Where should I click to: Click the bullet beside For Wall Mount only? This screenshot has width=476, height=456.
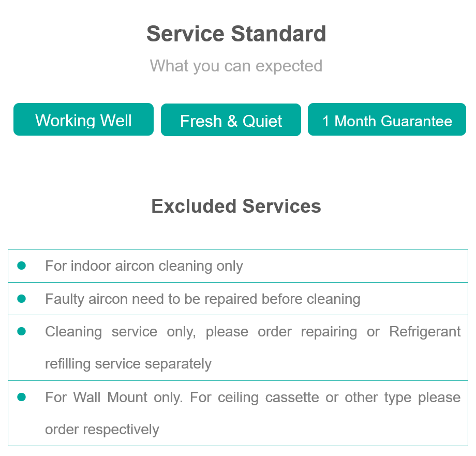pos(22,397)
